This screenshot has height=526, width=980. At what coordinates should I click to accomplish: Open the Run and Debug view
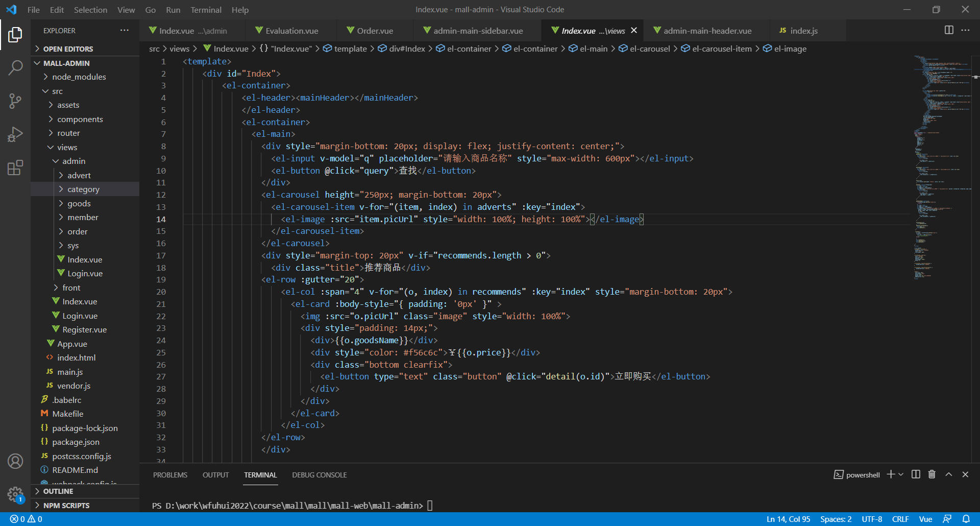pyautogui.click(x=15, y=134)
